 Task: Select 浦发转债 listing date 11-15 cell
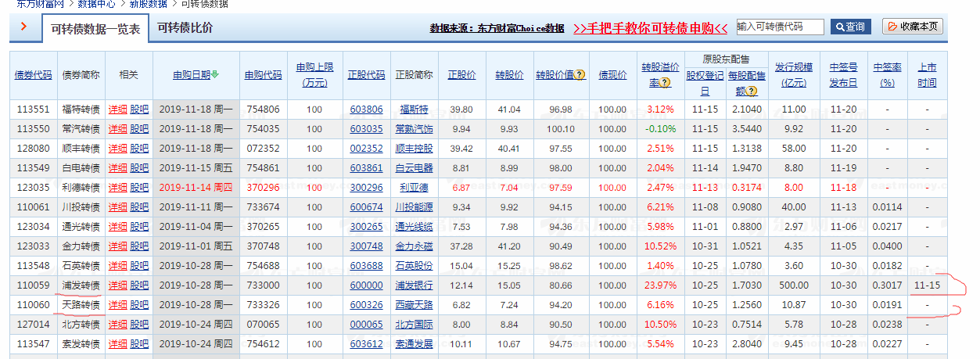point(928,285)
